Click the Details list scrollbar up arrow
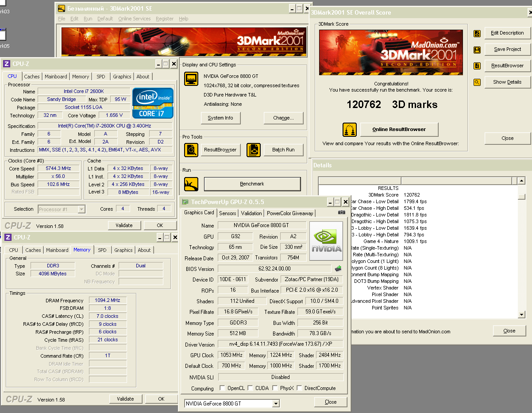 tap(521, 181)
